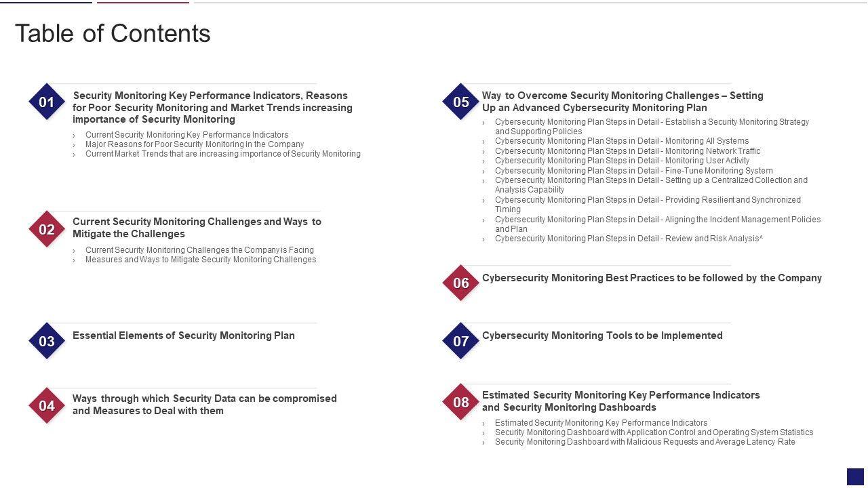The image size is (868, 488).
Task: Click the blue diamond numbered 01
Action: point(47,102)
